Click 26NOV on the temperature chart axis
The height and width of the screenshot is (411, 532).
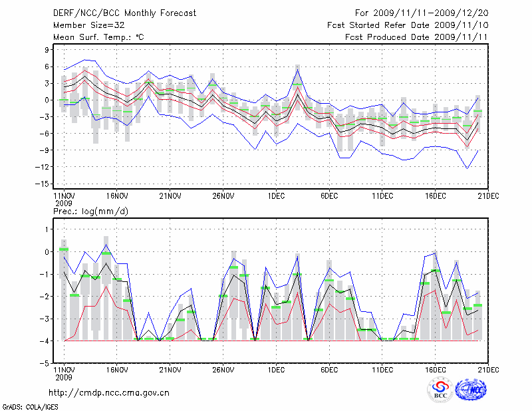(x=223, y=196)
